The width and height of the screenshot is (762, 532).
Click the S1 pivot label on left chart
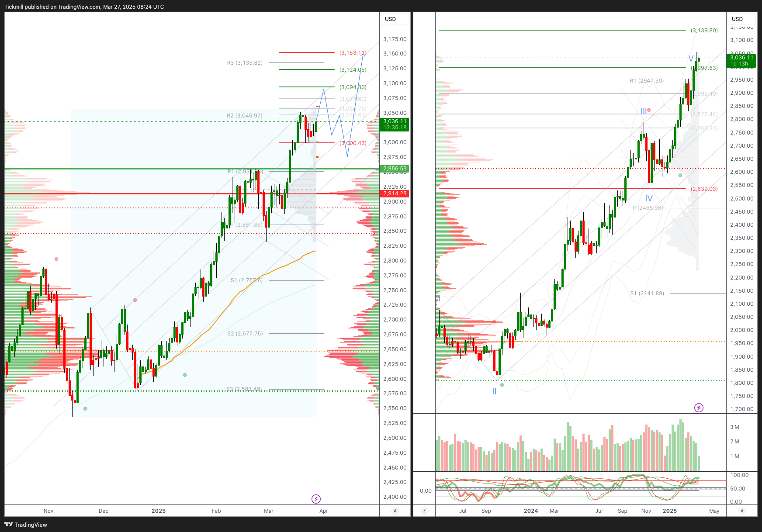pos(247,280)
